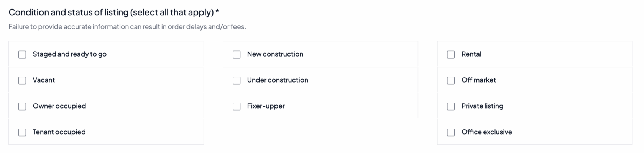Click the "Under construction" label text
The width and height of the screenshot is (644, 153).
(278, 80)
